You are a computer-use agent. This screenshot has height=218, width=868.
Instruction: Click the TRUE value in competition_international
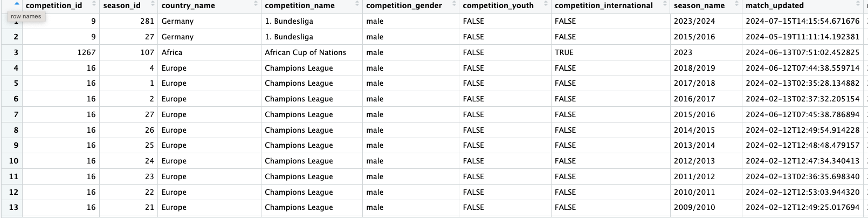click(564, 52)
